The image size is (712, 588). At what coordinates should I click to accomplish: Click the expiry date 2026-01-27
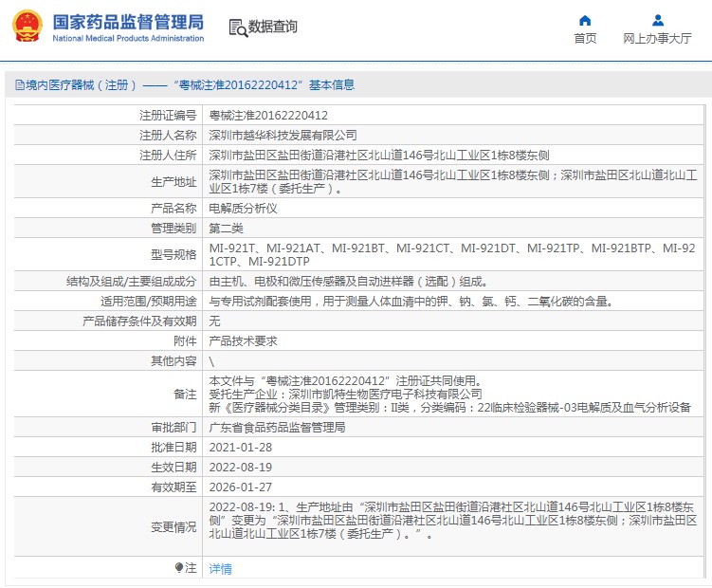click(240, 487)
